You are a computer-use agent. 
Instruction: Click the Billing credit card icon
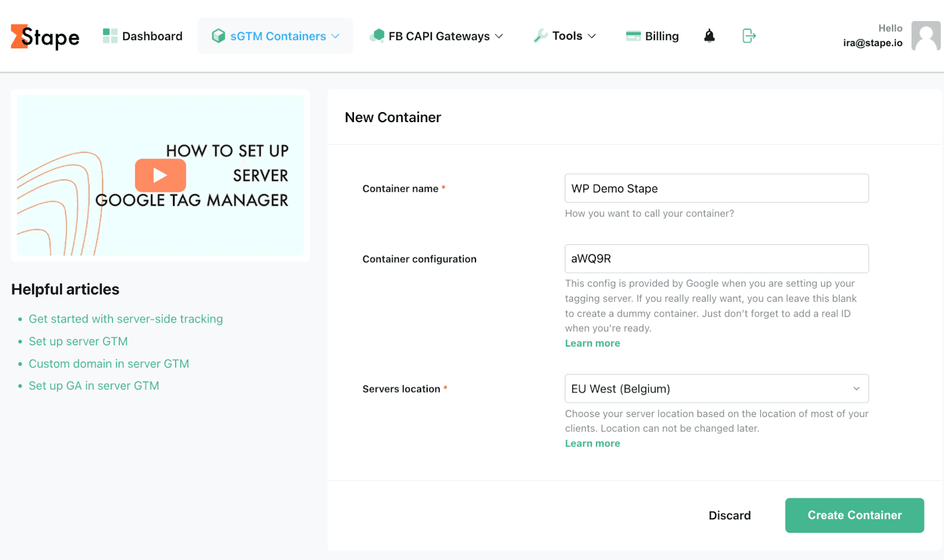click(x=634, y=35)
